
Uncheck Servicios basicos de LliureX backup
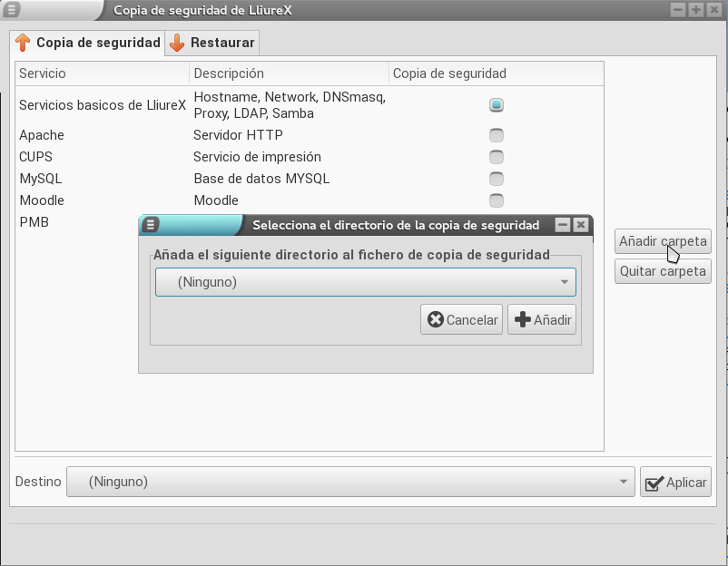pos(497,105)
